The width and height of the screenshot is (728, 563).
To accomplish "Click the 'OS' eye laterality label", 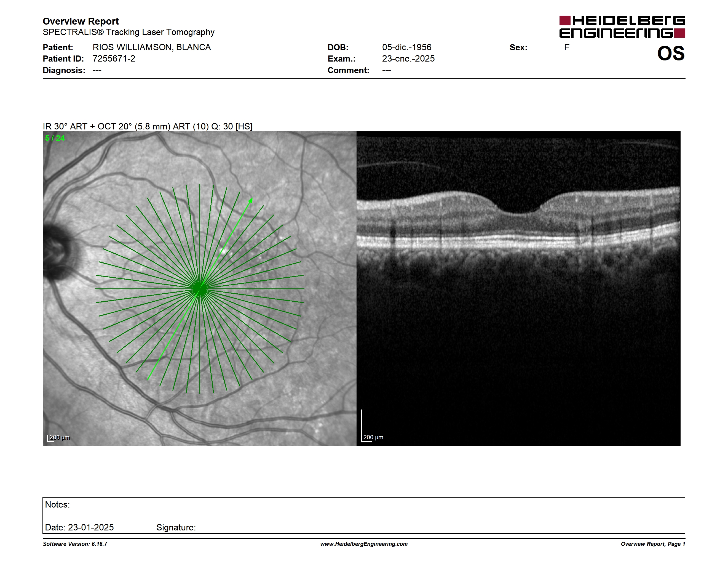I will tap(671, 53).
